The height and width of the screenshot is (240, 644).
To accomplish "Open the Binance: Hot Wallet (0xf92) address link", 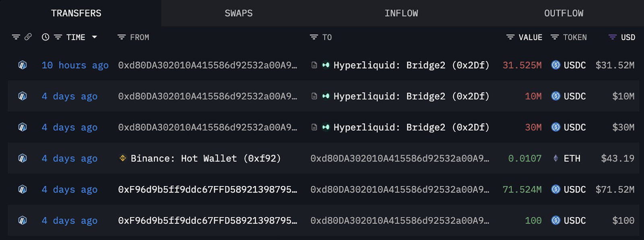I will click(205, 158).
